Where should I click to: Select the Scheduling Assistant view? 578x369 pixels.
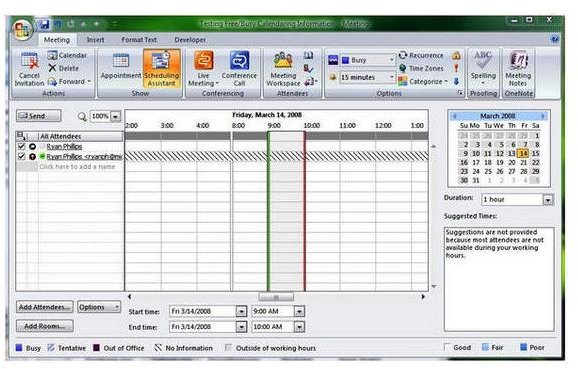(161, 69)
